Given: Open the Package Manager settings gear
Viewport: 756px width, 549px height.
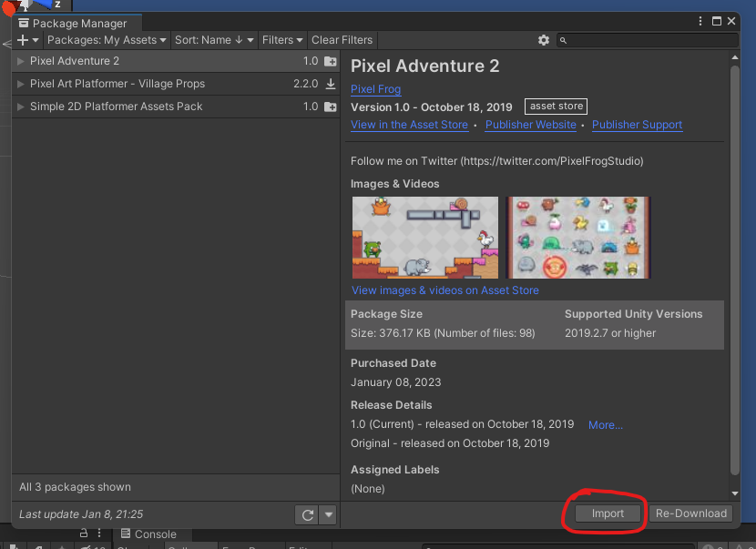Looking at the screenshot, I should pyautogui.click(x=544, y=40).
